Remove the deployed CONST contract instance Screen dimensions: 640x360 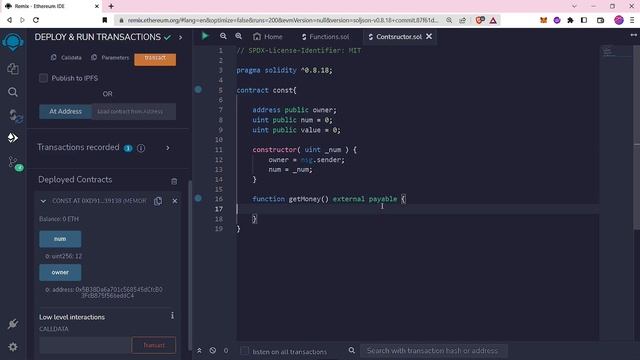pyautogui.click(x=175, y=201)
